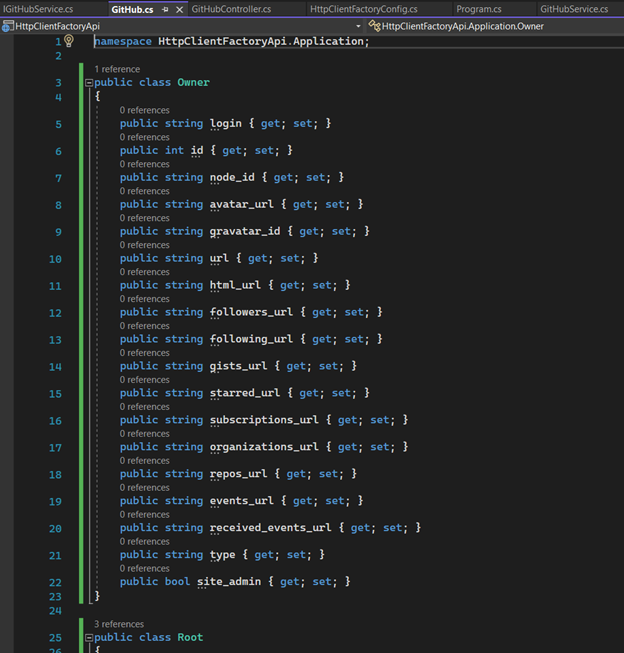Click line number 12 in the margin
Screen dimensions: 624x653
tap(55, 313)
